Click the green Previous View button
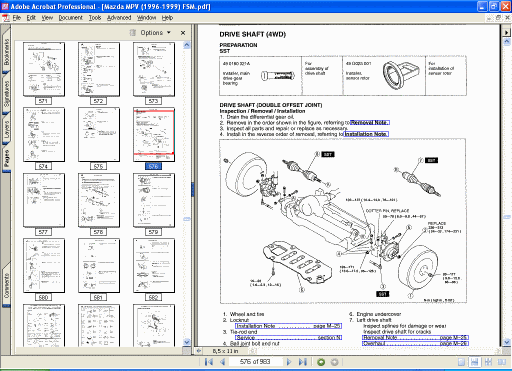512x371 pixels. point(321,362)
